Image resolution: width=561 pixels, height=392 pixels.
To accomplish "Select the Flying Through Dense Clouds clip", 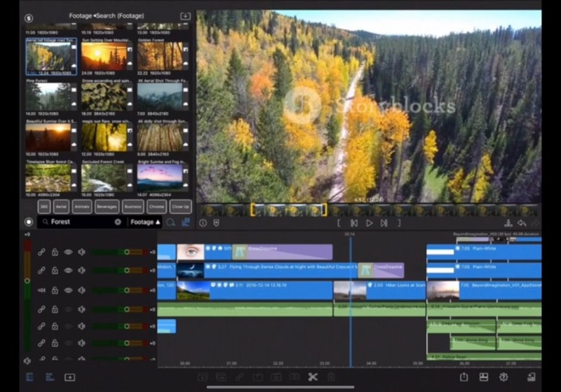I will coord(267,271).
